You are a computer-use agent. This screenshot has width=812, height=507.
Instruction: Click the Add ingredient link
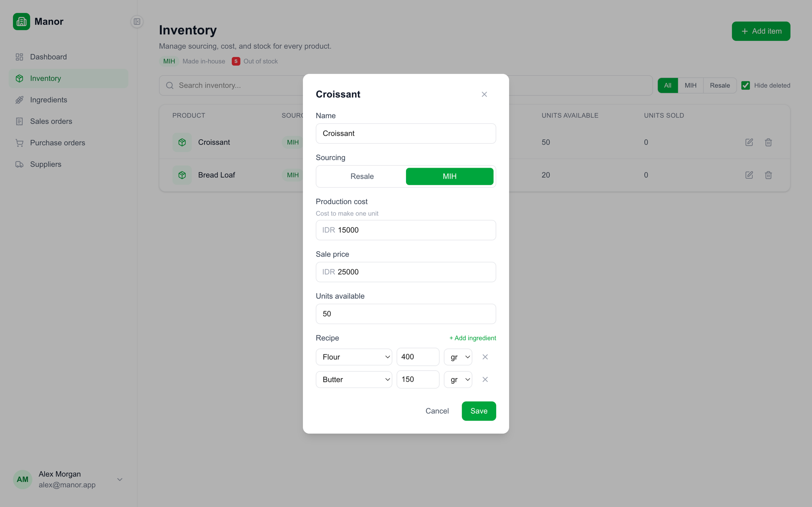[473, 338]
